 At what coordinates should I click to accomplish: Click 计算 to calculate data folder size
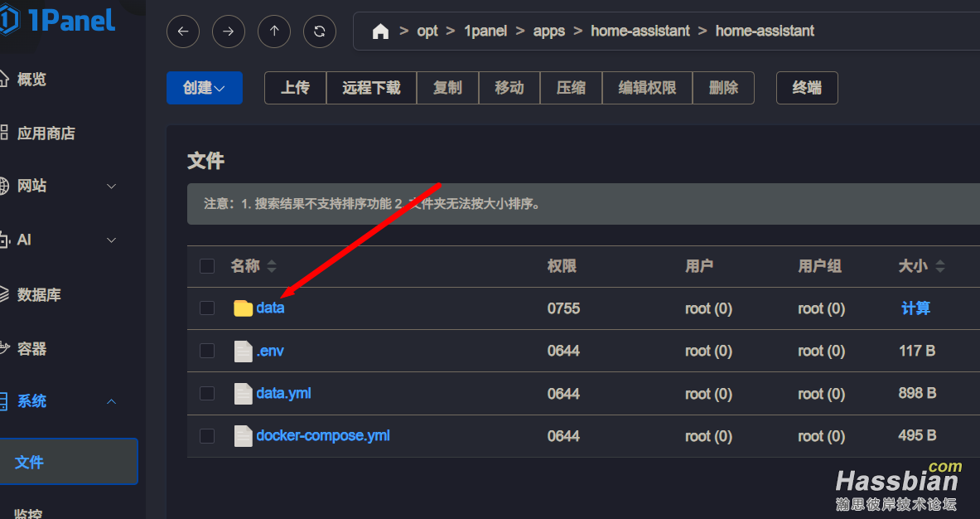tap(915, 308)
